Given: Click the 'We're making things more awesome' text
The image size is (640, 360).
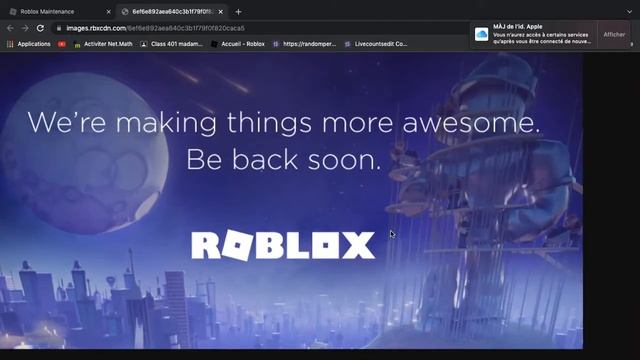Looking at the screenshot, I should pos(284,122).
